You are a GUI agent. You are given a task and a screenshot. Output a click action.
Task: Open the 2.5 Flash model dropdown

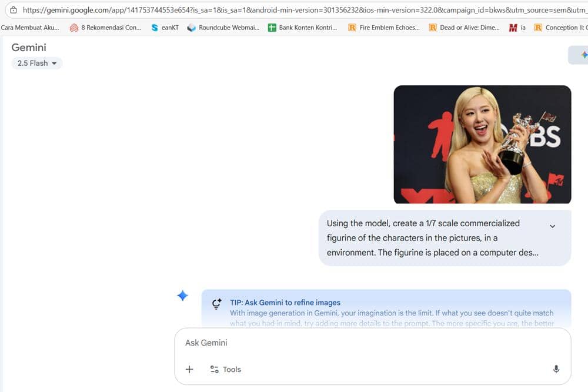point(37,63)
